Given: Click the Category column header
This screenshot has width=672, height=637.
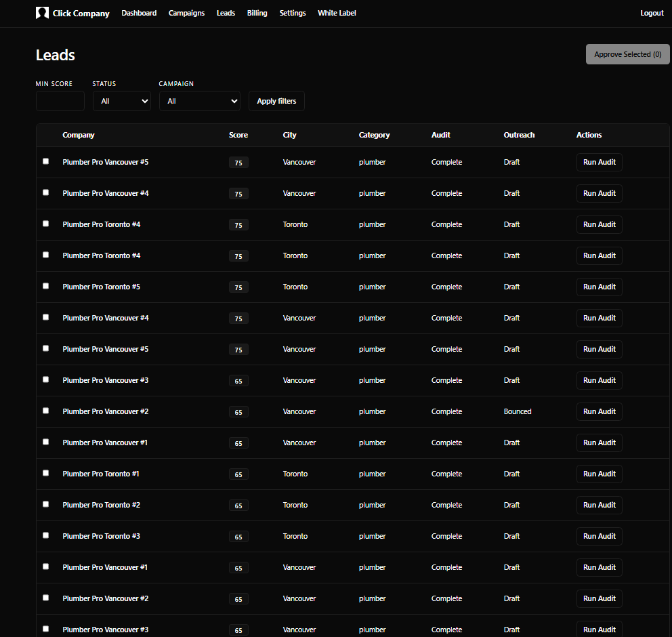Looking at the screenshot, I should (x=374, y=135).
